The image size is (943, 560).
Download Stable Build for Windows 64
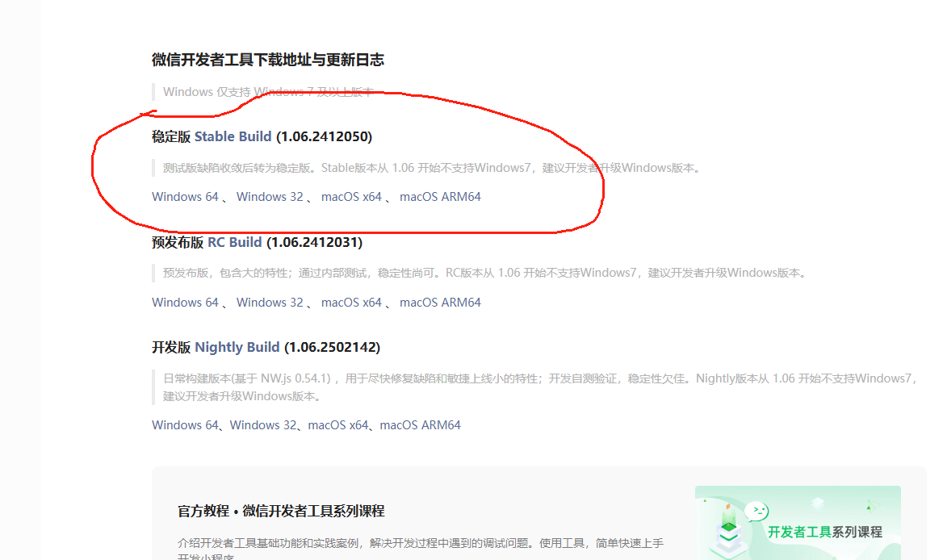click(185, 196)
